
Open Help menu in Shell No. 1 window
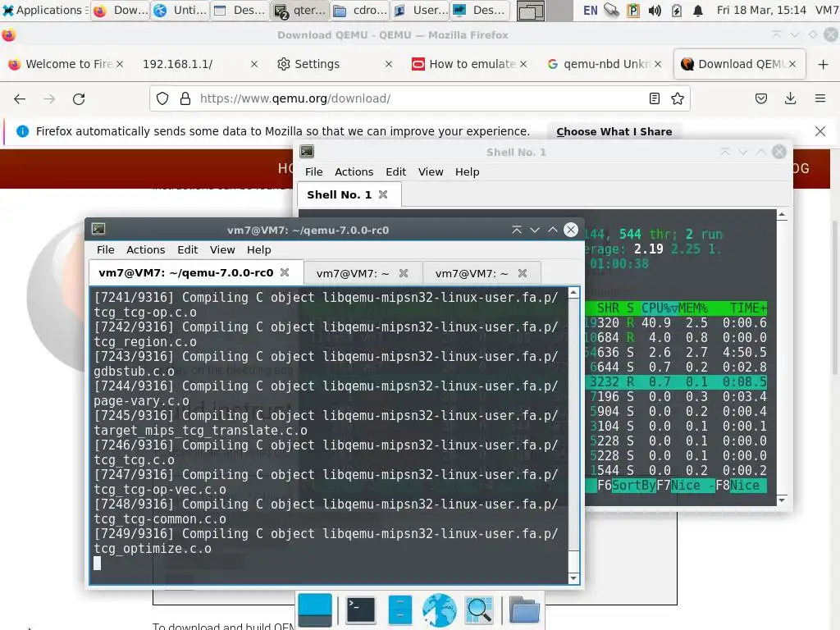pyautogui.click(x=467, y=172)
